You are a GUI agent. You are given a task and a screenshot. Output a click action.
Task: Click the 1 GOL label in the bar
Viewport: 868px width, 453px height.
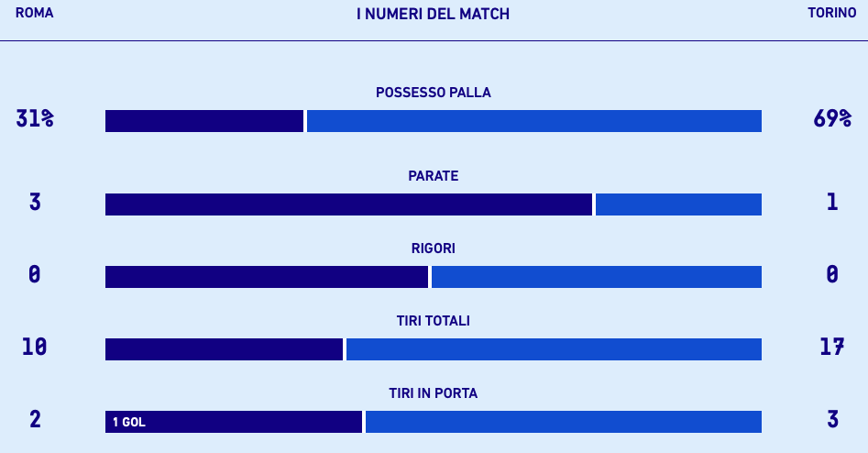coord(129,423)
